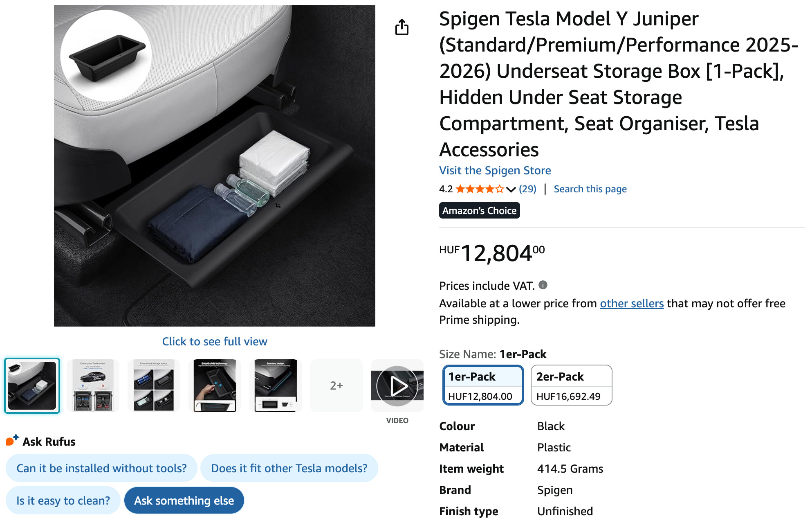Image resolution: width=812 pixels, height=523 pixels.
Task: Select the 2er-Pack size option
Action: click(571, 385)
